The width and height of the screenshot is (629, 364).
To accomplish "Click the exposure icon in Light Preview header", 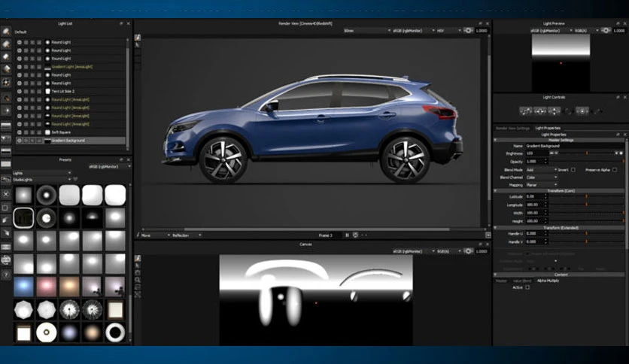I will 606,31.
